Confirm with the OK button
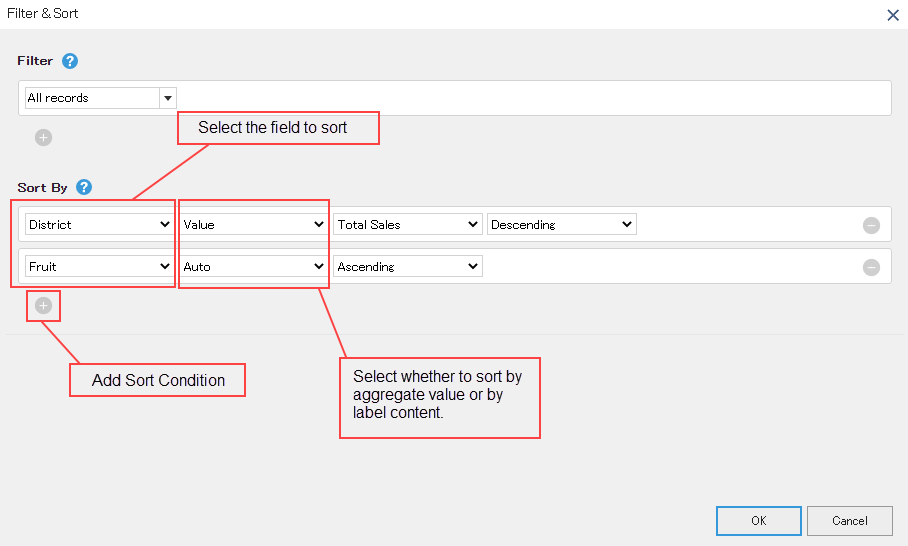This screenshot has height=546, width=908. [759, 521]
